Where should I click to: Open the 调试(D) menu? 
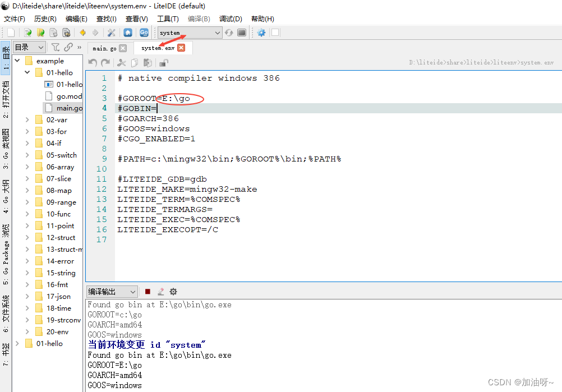(x=230, y=19)
